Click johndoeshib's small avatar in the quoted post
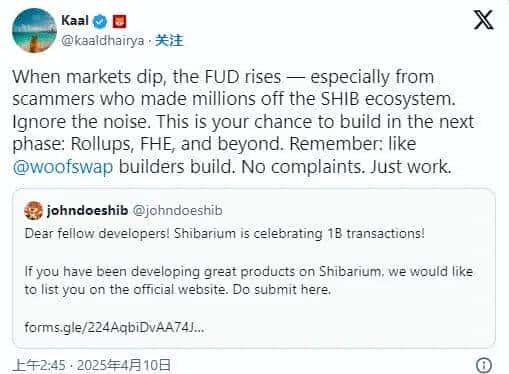The image size is (509, 374). click(33, 211)
